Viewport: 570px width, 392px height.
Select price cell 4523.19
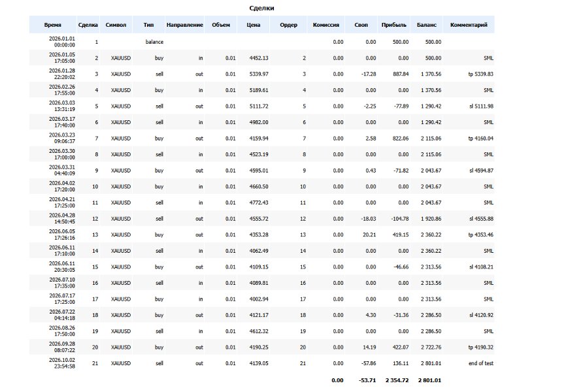259,154
